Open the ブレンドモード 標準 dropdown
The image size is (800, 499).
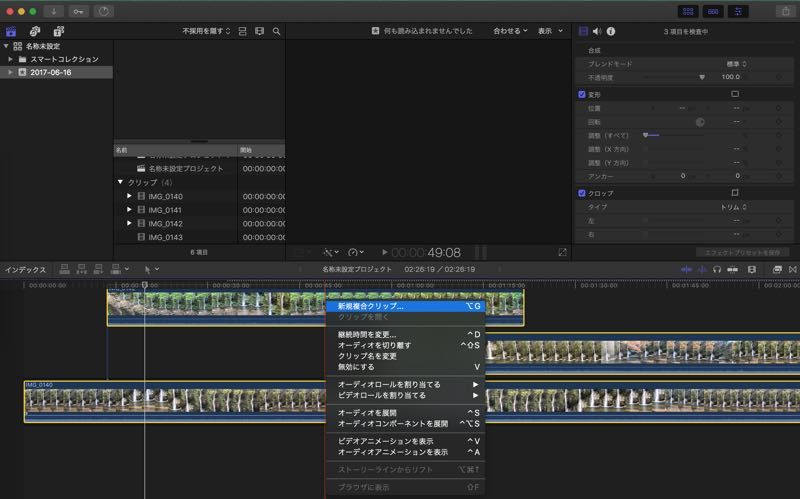pyautogui.click(x=736, y=63)
